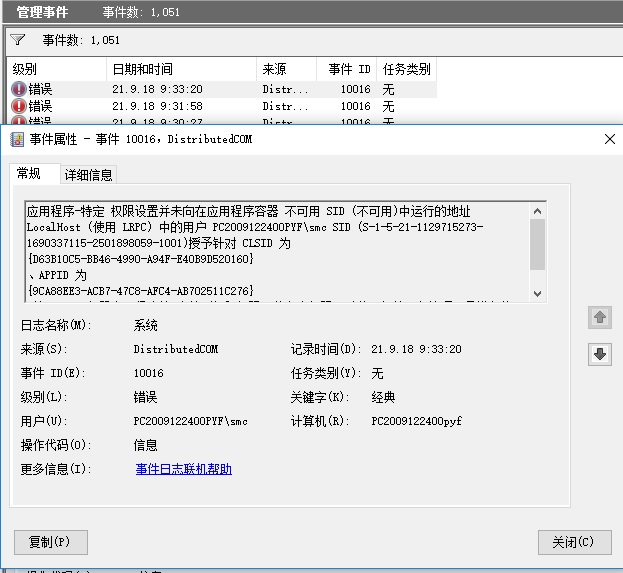623x573 pixels.
Task: Click keyword value 经典
Action: (x=383, y=397)
